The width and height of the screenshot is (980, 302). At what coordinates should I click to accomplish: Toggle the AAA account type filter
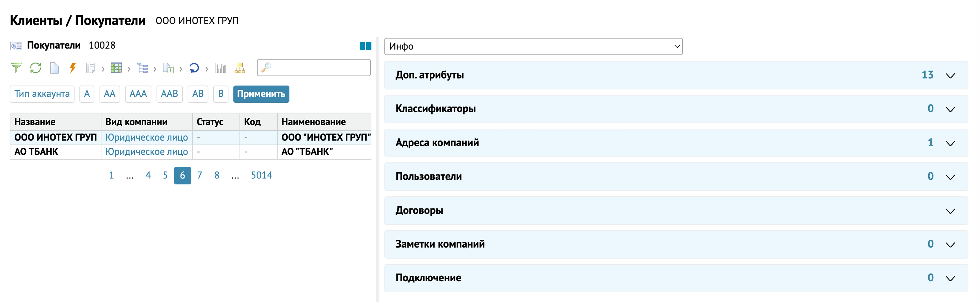pos(138,94)
